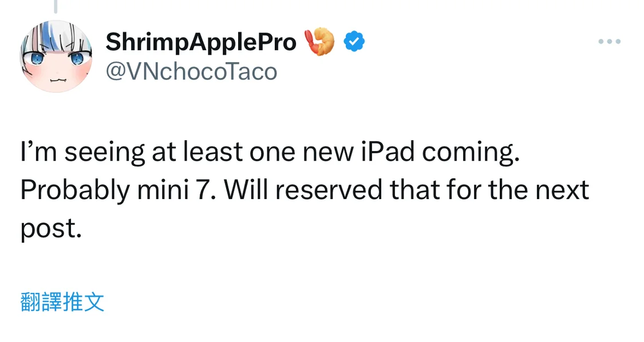Click "that for the" in the tweet
The height and width of the screenshot is (342, 644).
[x=459, y=190]
